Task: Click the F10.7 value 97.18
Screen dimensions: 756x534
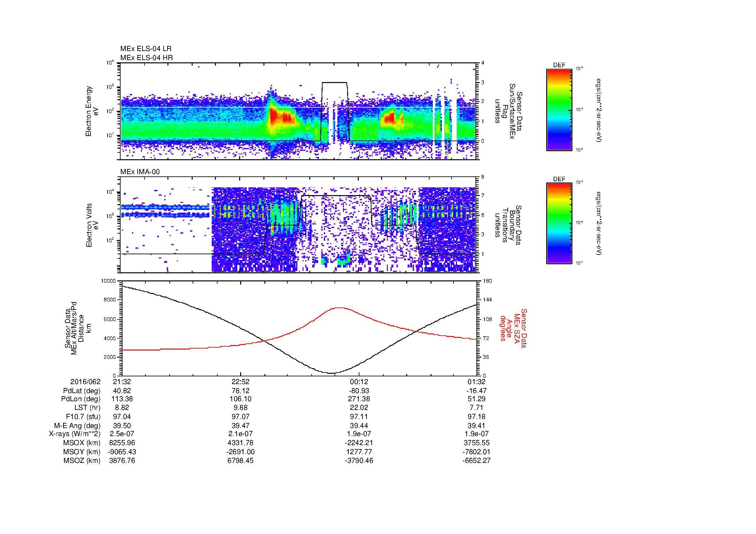Action: (477, 416)
